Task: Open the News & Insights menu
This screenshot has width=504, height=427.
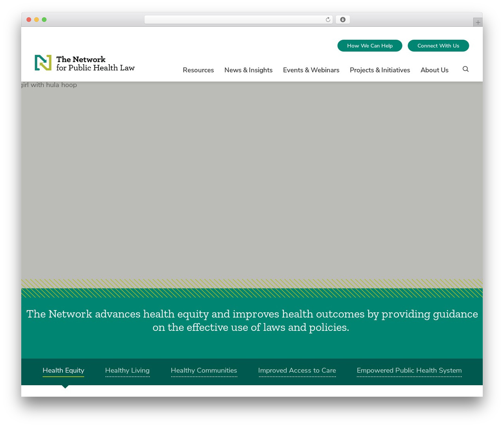Action: (x=248, y=70)
